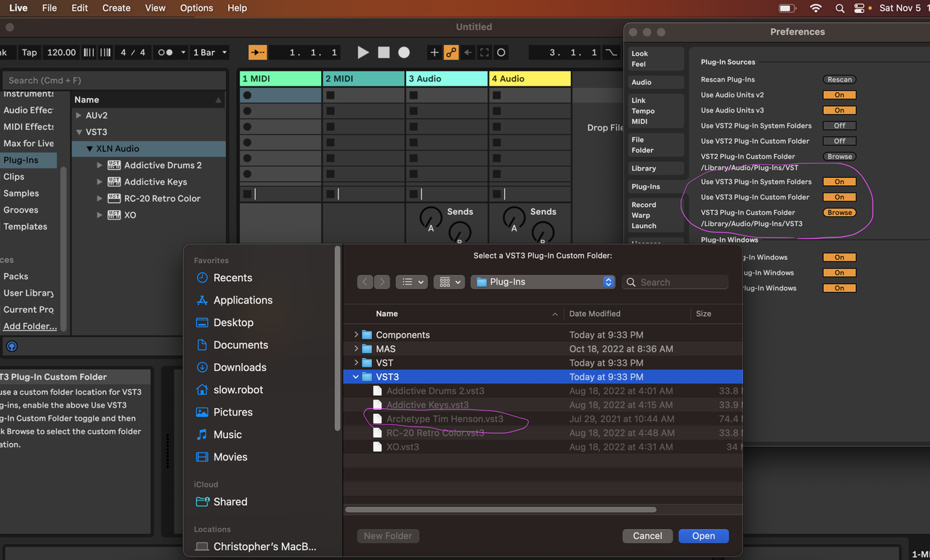
Task: Click the Capture MIDI button
Action: click(485, 52)
